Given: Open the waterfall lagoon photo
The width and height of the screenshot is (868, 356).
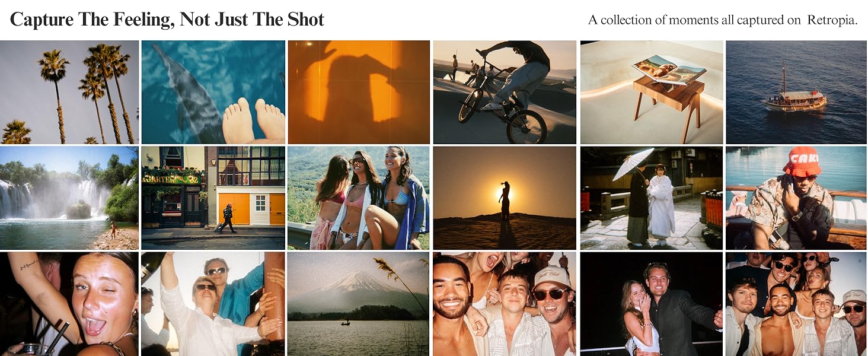Looking at the screenshot, I should tap(69, 198).
